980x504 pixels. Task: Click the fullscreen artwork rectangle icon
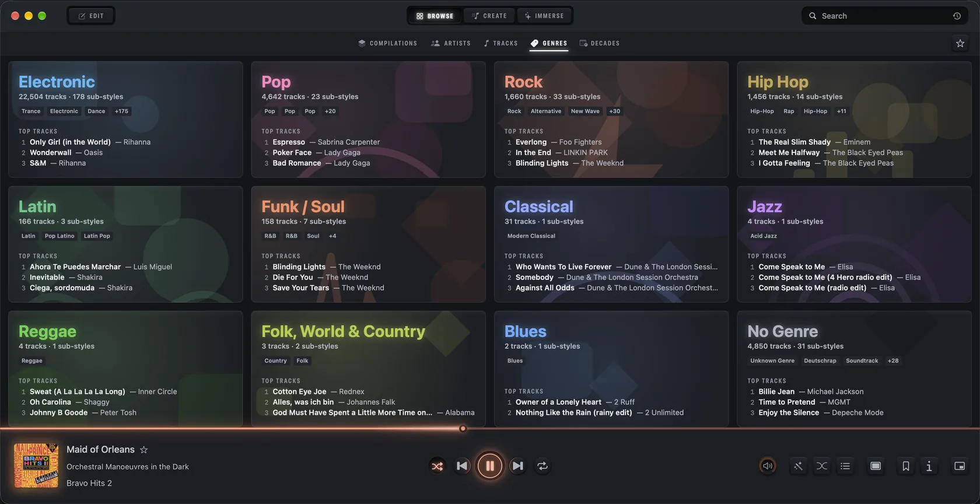(x=876, y=466)
